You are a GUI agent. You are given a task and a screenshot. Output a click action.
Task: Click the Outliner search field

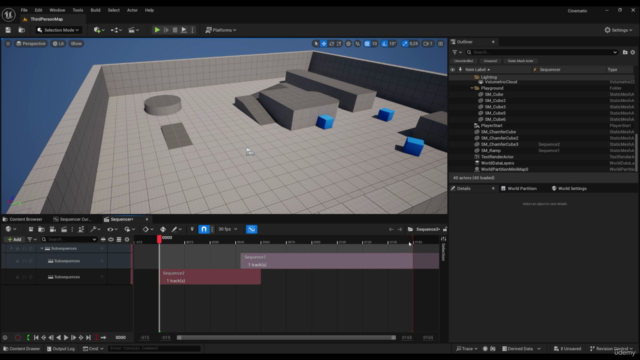[542, 52]
